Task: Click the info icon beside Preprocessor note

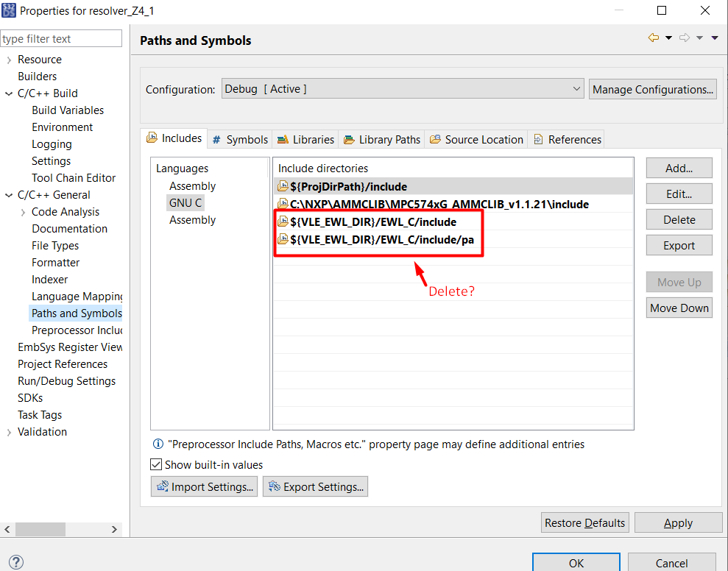Action: (x=158, y=444)
